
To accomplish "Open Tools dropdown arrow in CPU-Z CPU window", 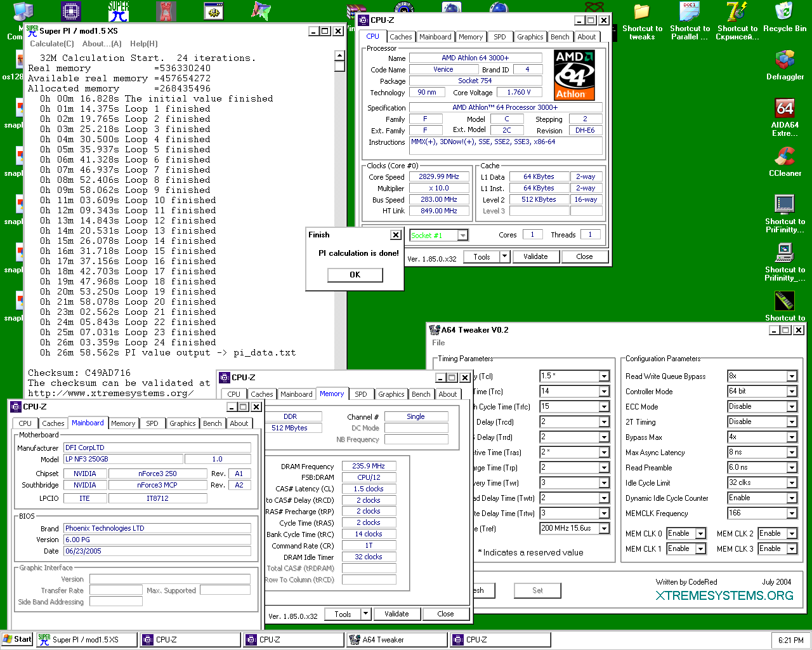I will (505, 256).
